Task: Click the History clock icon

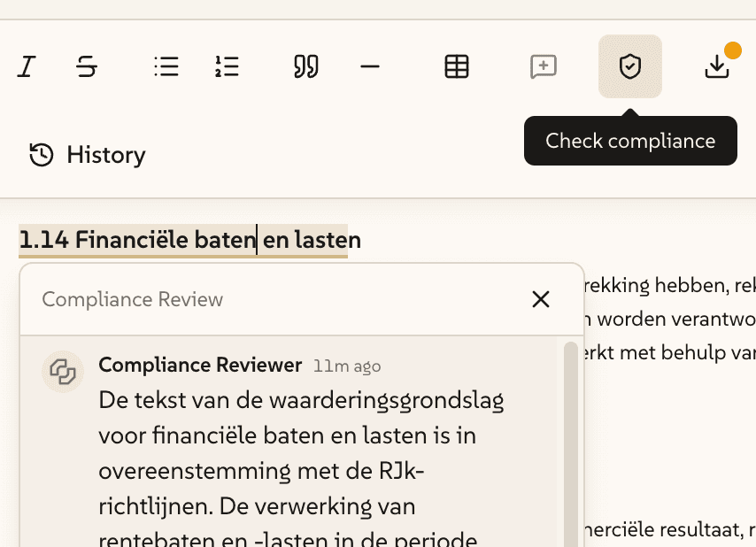Action: click(40, 155)
